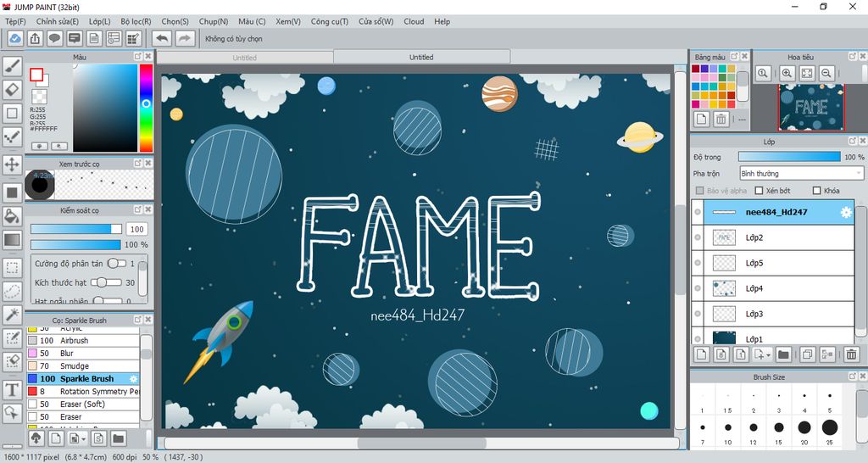Image resolution: width=868 pixels, height=463 pixels.
Task: Select the Select Eraser tool
Action: pyautogui.click(x=12, y=361)
